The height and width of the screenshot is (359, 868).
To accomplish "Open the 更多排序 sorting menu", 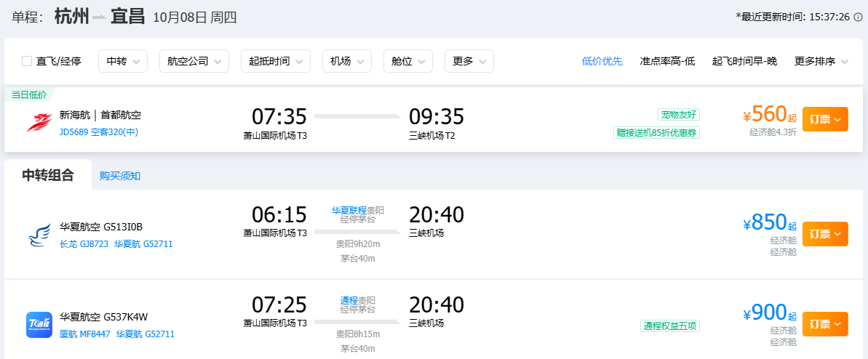I will [821, 61].
